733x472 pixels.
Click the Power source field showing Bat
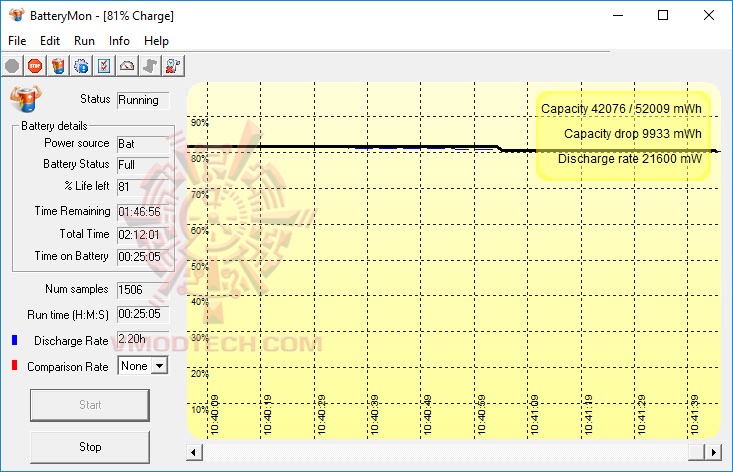coord(143,144)
